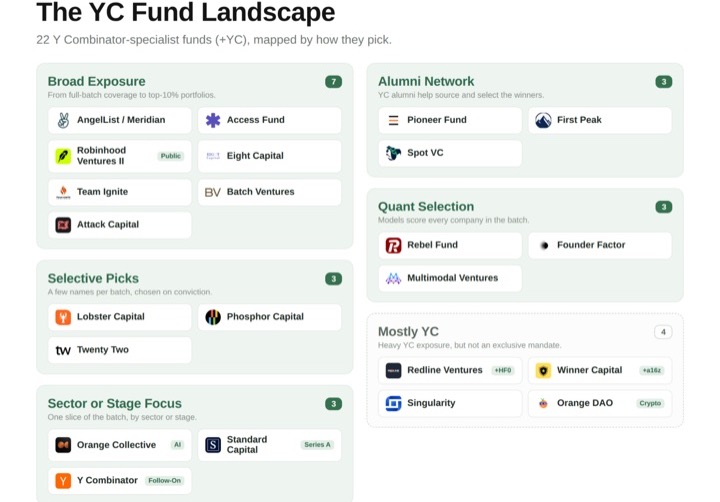720x502 pixels.
Task: Click the Orange Collective icon
Action: click(x=63, y=445)
